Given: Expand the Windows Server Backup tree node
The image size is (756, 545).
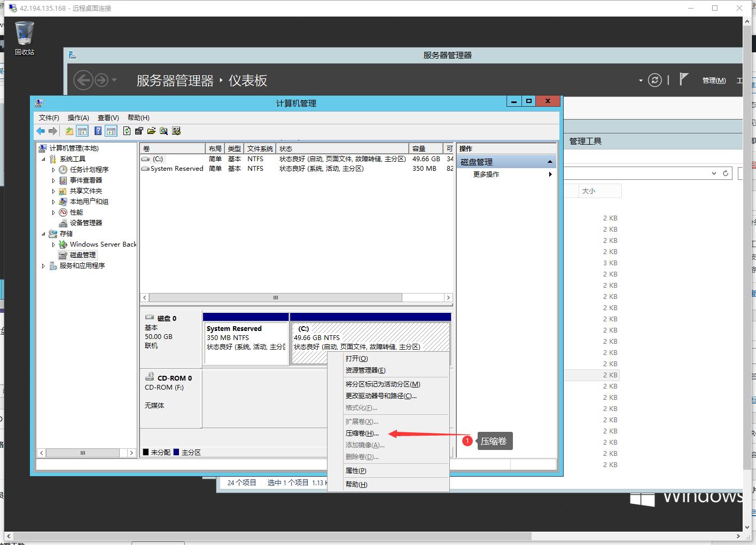Looking at the screenshot, I should click(x=53, y=244).
